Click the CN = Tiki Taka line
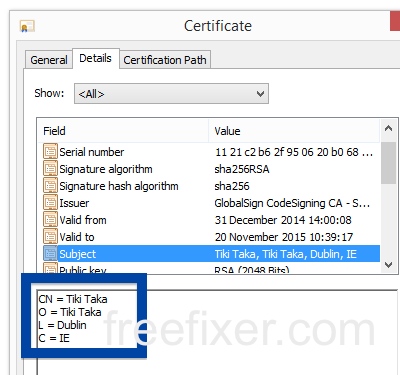Image resolution: width=400 pixels, height=375 pixels. (73, 299)
